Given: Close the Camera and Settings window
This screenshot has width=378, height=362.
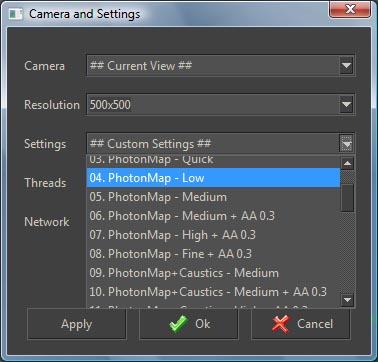Looking at the screenshot, I should (350, 9).
